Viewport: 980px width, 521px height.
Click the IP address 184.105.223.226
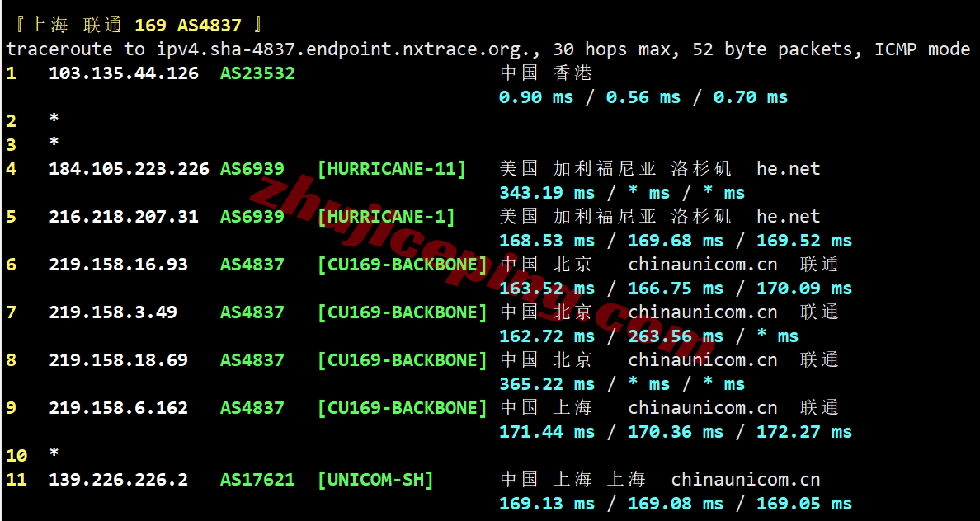[129, 169]
